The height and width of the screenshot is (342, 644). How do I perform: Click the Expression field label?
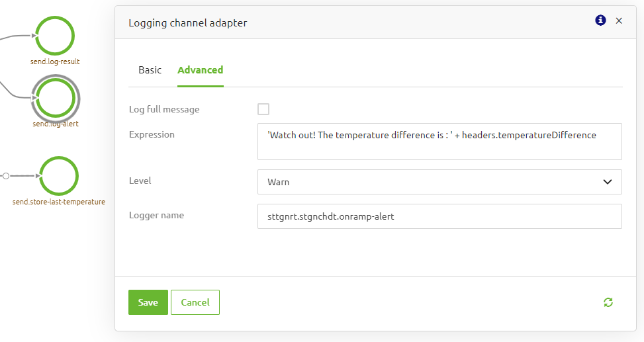coord(152,135)
